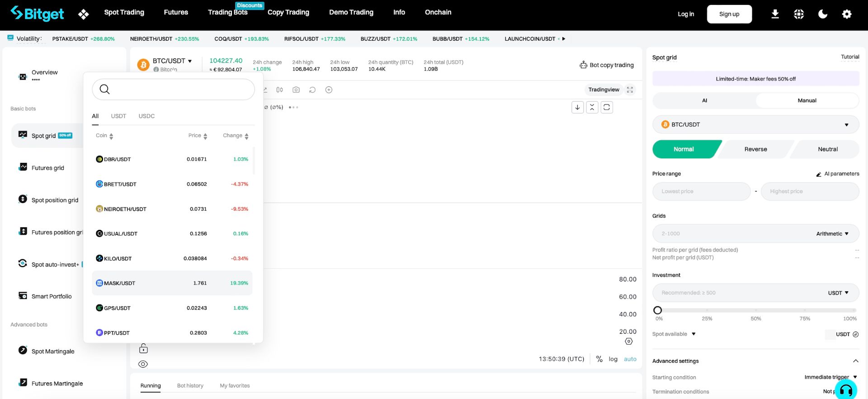Toggle dark mode with the moon icon
The image size is (868, 399).
[x=823, y=14]
